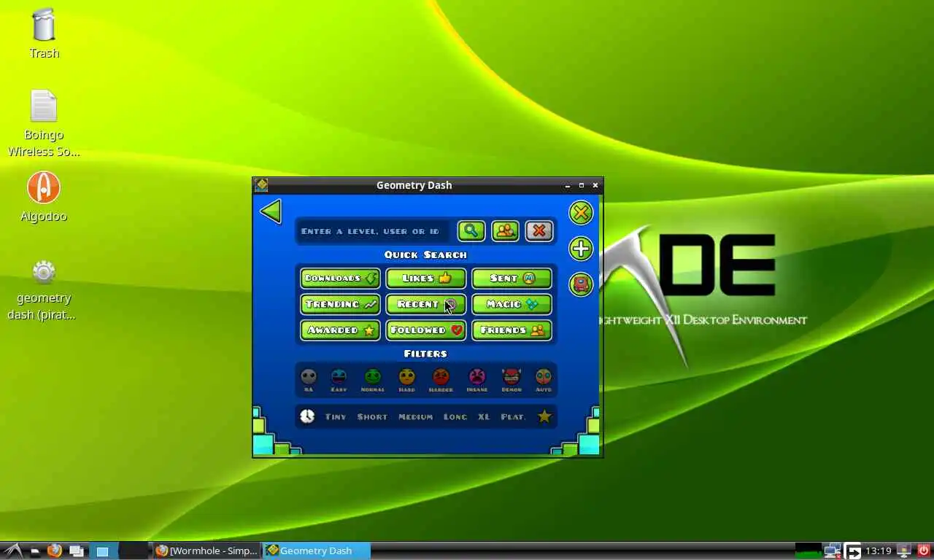Open Friends quick search
The height and width of the screenshot is (560, 934).
click(x=512, y=330)
